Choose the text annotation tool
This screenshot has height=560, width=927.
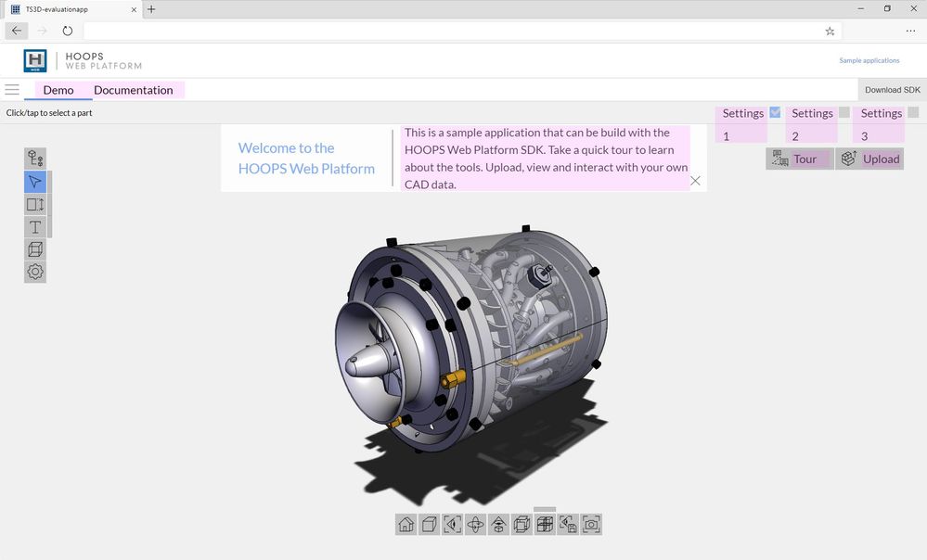[x=35, y=227]
